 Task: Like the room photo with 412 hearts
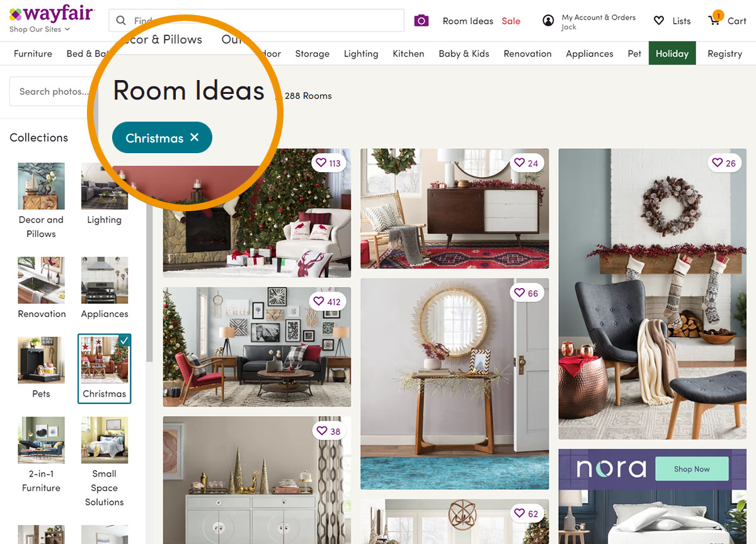coord(319,301)
